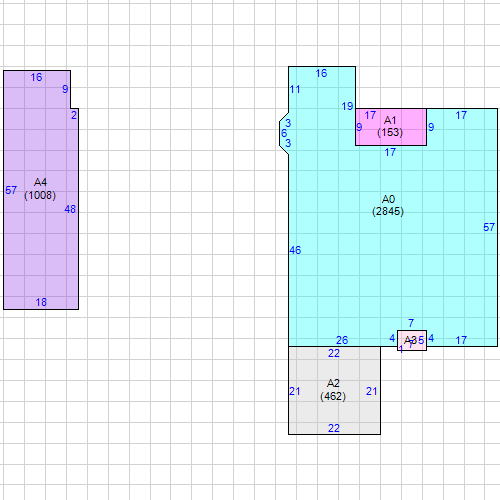Click dimension 21 on A2 right edge
The width and height of the screenshot is (500, 500).
coord(371,391)
